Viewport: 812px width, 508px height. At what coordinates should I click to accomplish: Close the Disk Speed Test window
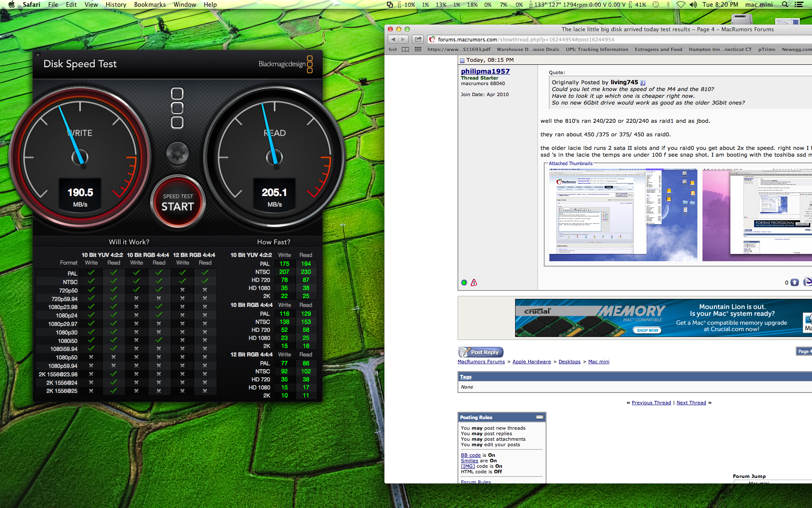pyautogui.click(x=38, y=55)
